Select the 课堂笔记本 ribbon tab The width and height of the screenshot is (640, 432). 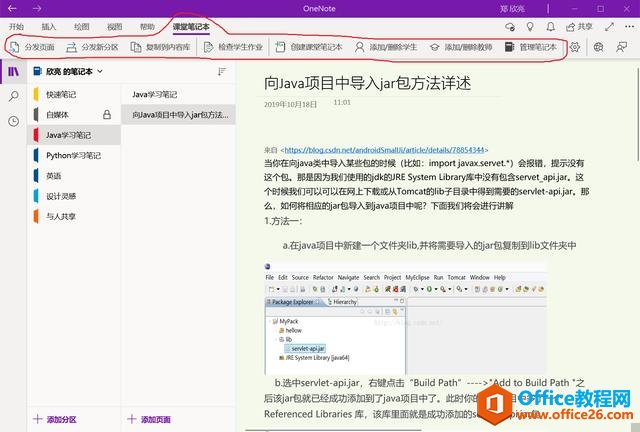191,27
